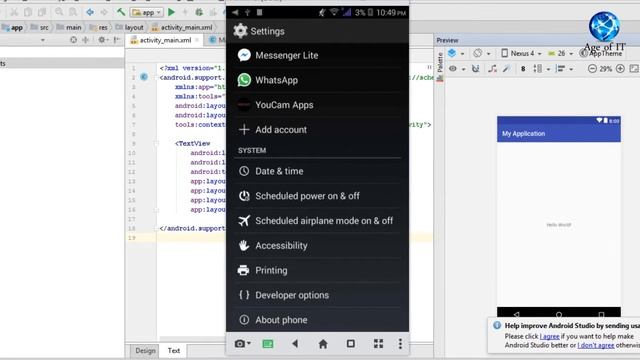Viewport: 640px width, 360px height.
Task: Open Date & time settings
Action: click(x=317, y=171)
